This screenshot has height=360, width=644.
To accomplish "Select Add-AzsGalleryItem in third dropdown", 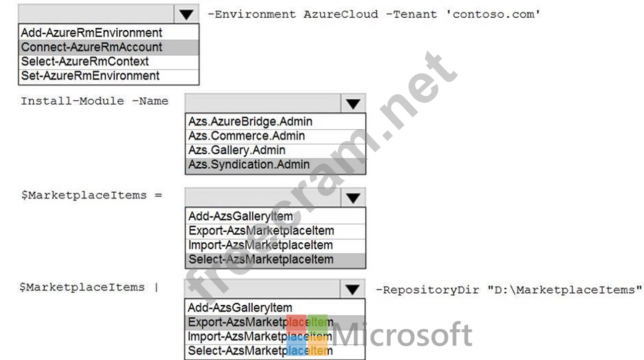I will point(275,216).
